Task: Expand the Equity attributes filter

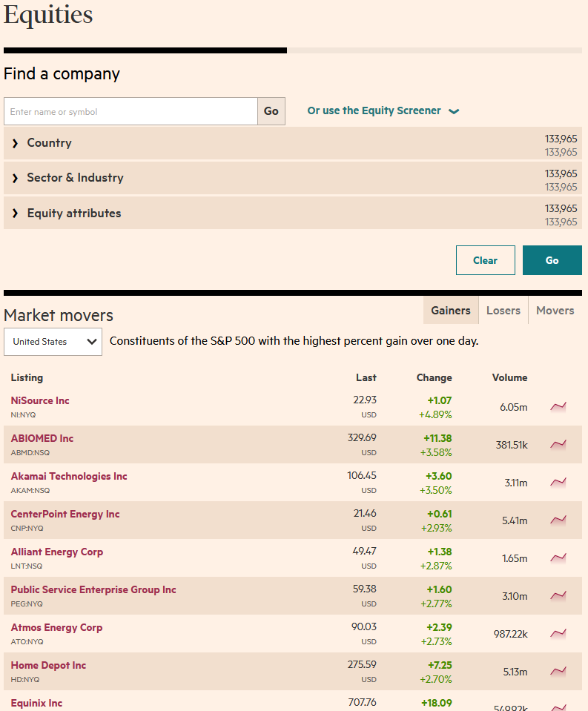Action: pyautogui.click(x=73, y=214)
